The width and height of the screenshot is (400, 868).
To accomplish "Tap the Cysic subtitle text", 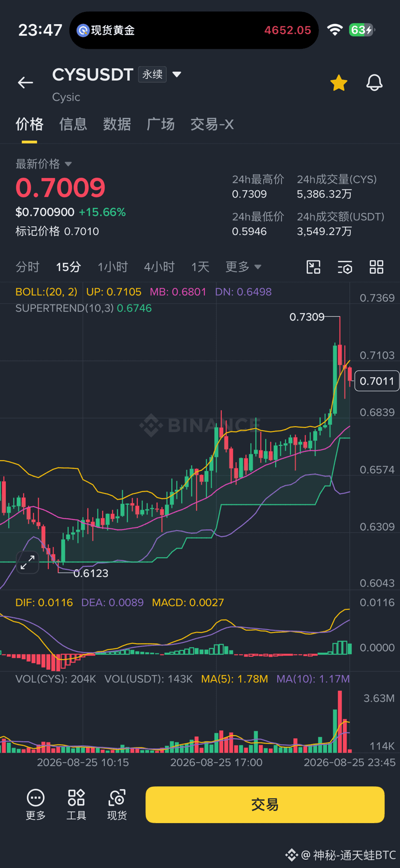I will [66, 97].
